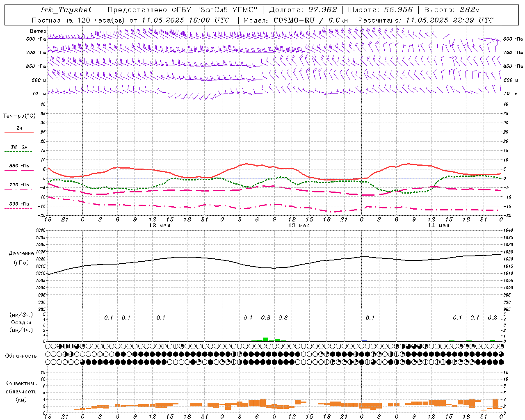The image size is (525, 420).
Task: Click the Ветер panel label
Action: (x=38, y=31)
